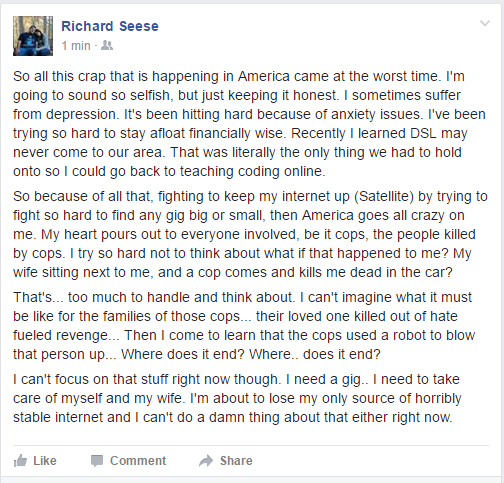Click the speech bubble Comment icon

97,461
